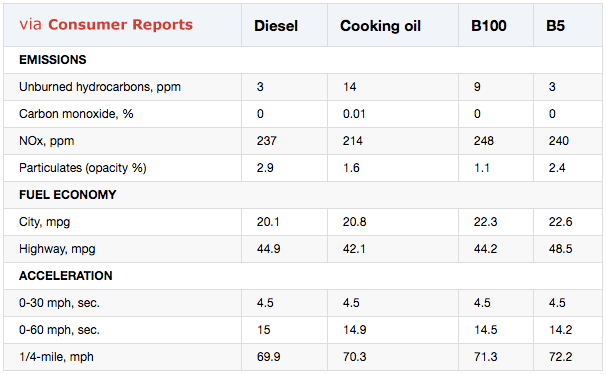
Task: Click the B5 column header
Action: pos(555,26)
